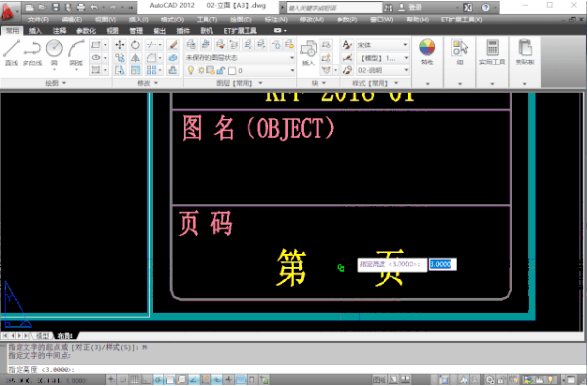The height and width of the screenshot is (386, 588).
Task: Click the Plot/Print icon in quick access toolbar
Action: (81, 7)
